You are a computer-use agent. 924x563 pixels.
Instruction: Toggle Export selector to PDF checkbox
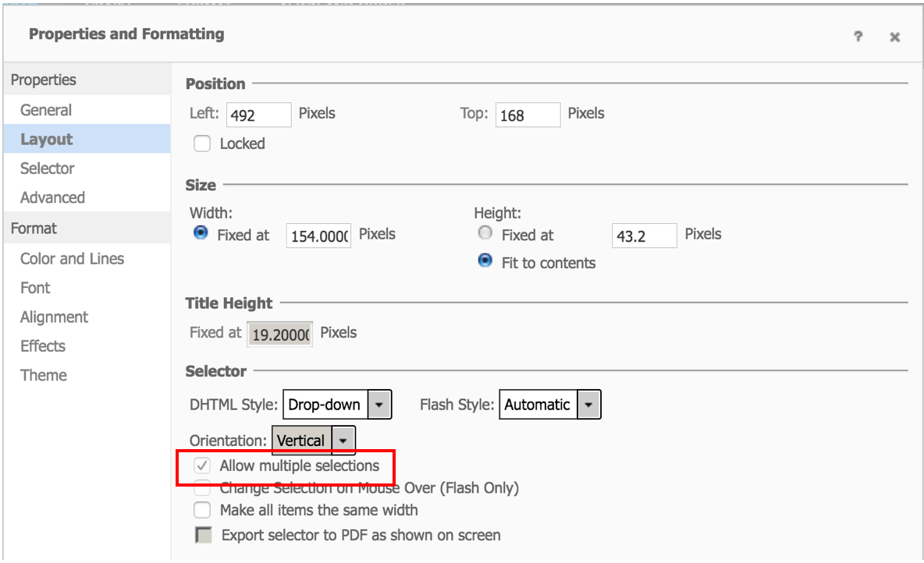tap(203, 535)
